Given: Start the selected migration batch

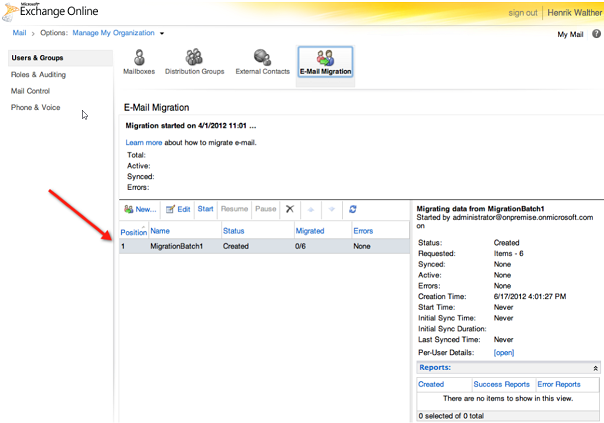Looking at the screenshot, I should 205,209.
